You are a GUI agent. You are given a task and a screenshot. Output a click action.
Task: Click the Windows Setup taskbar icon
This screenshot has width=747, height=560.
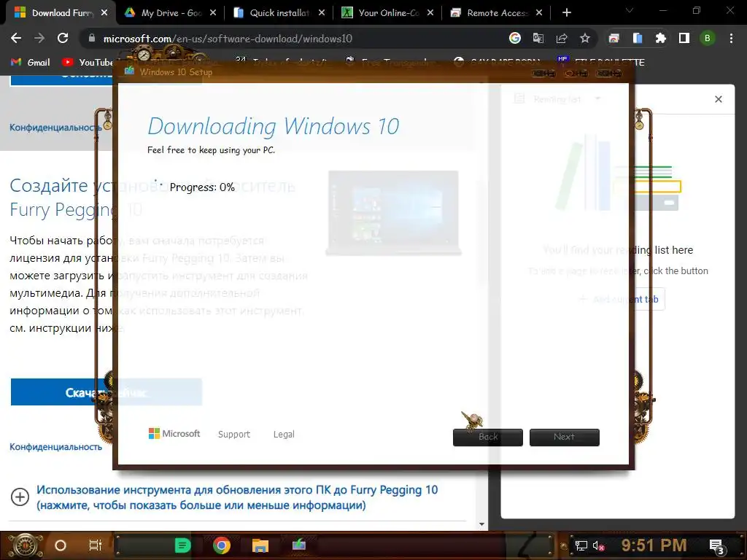(299, 544)
